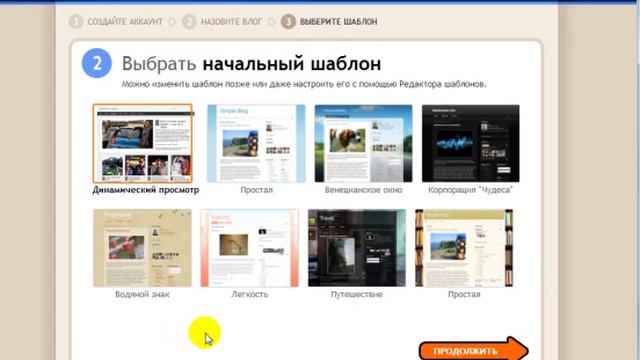640x360 pixels.
Task: Click the Путешествие label
Action: click(x=357, y=294)
